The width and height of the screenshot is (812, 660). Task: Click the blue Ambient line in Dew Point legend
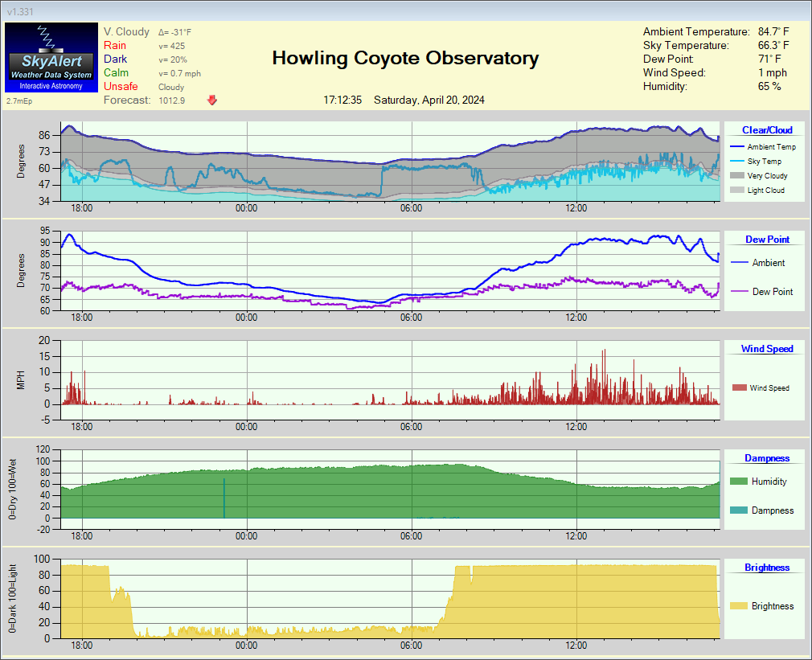[738, 263]
